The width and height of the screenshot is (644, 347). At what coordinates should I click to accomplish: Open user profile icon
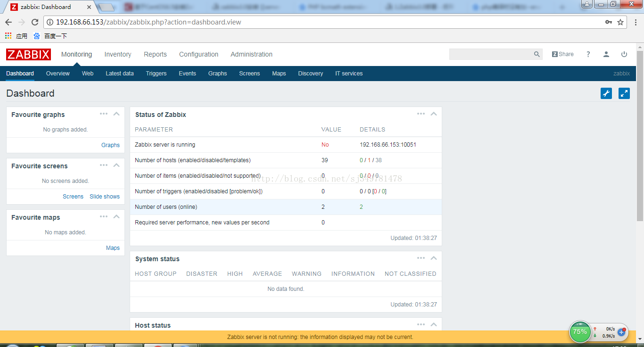tap(606, 54)
